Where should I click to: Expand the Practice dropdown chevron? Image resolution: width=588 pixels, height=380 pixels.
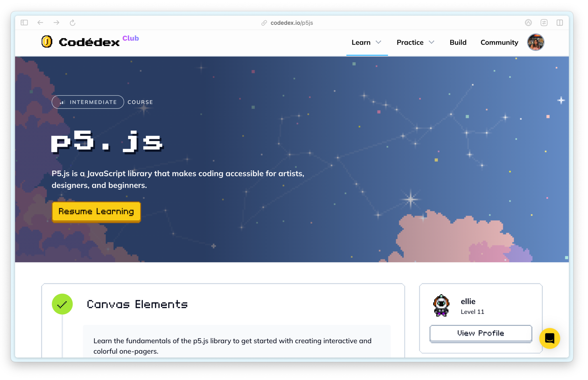(431, 42)
